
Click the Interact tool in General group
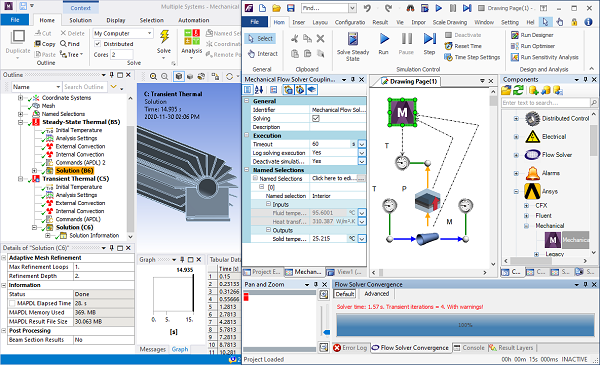point(262,54)
